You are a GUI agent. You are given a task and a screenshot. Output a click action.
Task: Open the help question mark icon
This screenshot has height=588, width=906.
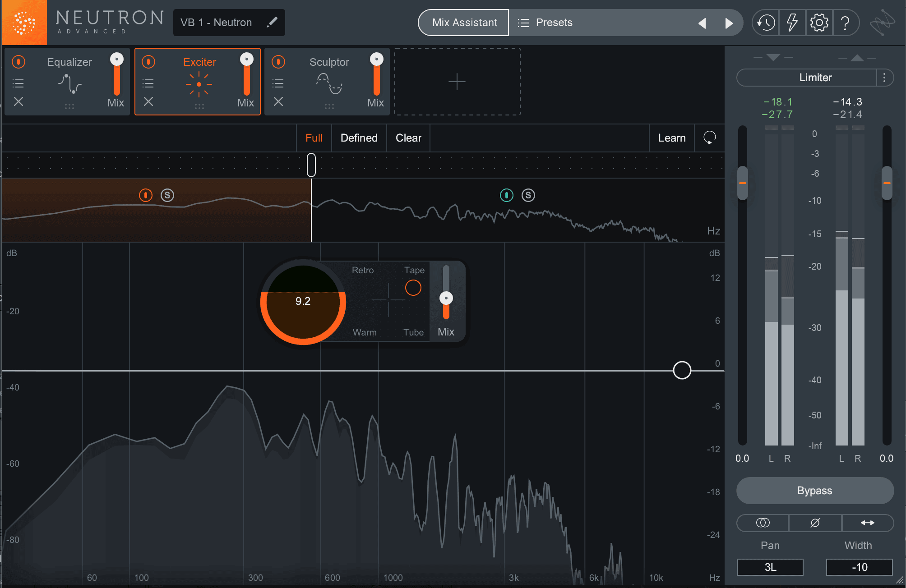pos(845,23)
